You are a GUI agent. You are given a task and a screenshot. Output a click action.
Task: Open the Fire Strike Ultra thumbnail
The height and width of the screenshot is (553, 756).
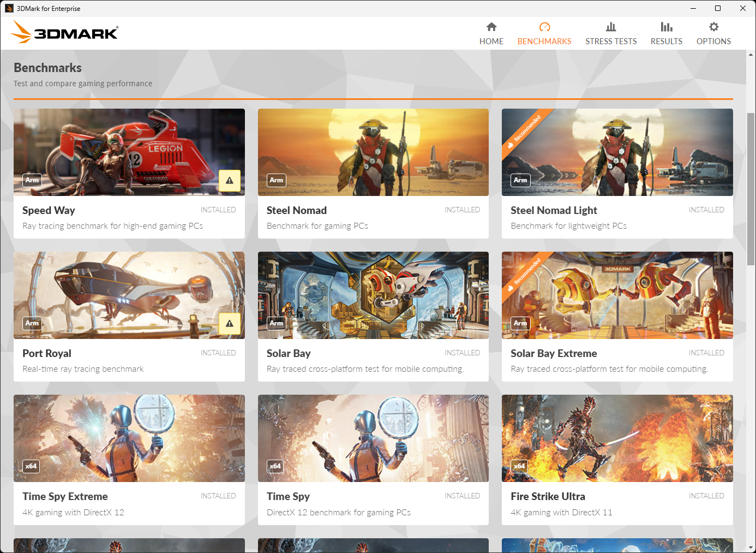point(617,438)
